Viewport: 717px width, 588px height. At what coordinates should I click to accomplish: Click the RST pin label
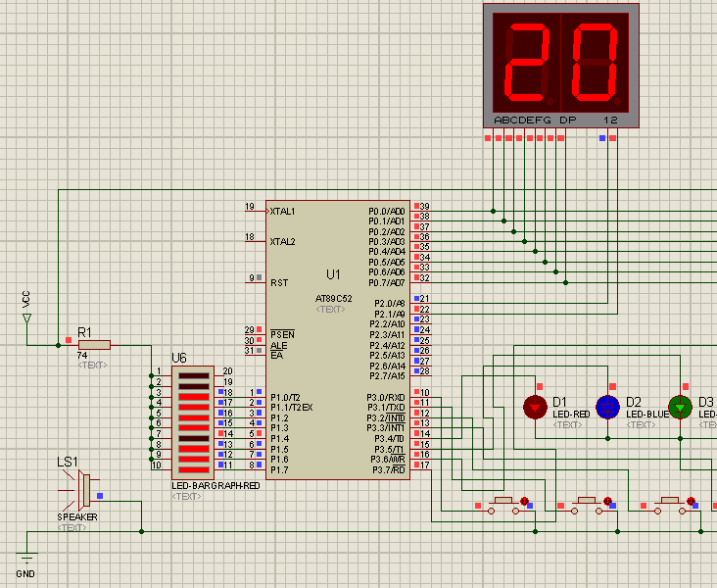(x=279, y=283)
